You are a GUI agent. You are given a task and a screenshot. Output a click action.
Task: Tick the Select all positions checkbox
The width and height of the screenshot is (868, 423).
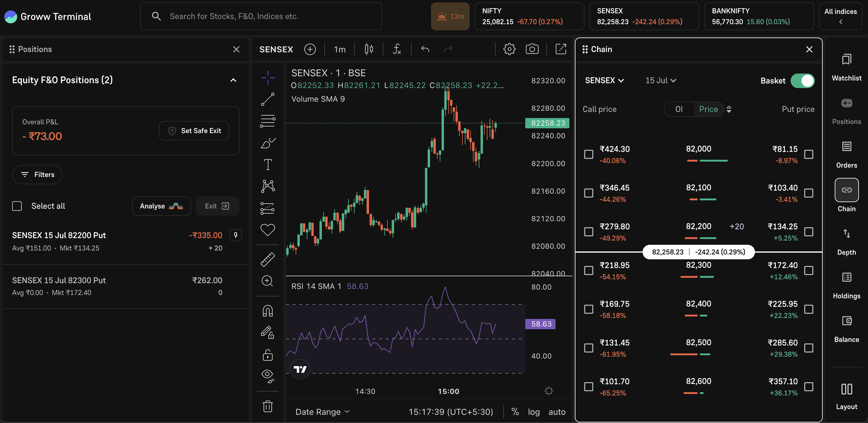coord(17,206)
